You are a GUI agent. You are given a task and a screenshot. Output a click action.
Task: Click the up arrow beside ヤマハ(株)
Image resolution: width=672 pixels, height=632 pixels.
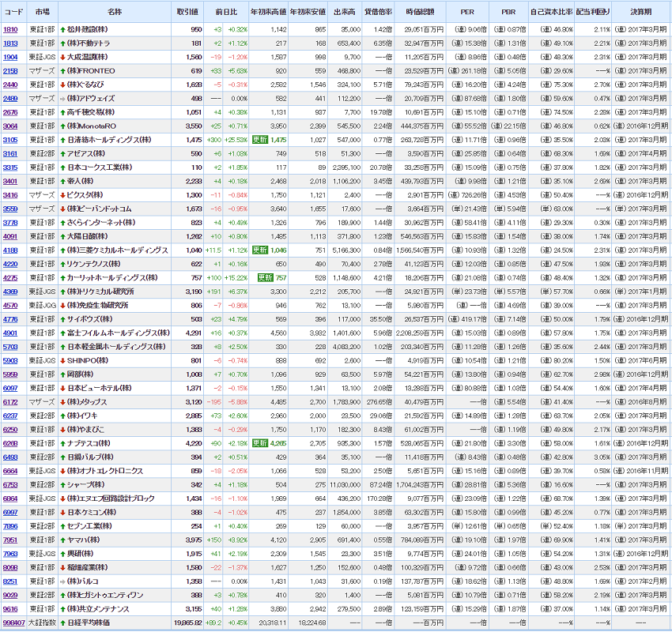coord(62,540)
